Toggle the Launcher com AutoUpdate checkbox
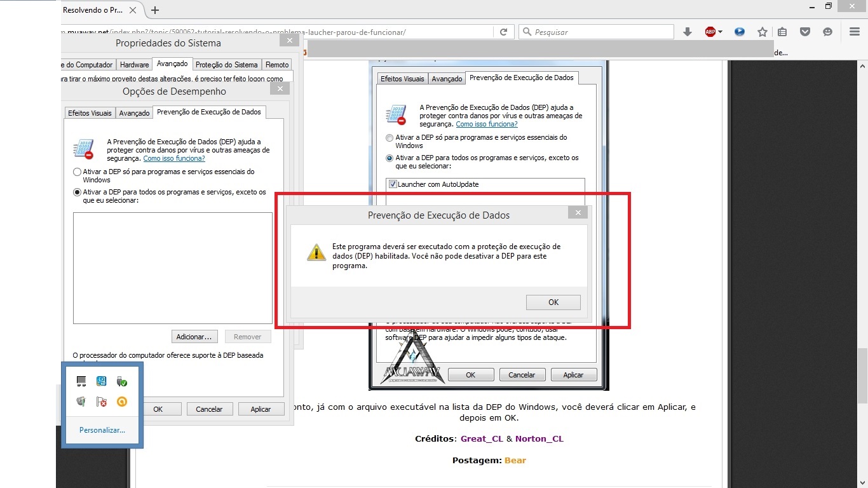Viewport: 868px width, 488px height. tap(393, 184)
